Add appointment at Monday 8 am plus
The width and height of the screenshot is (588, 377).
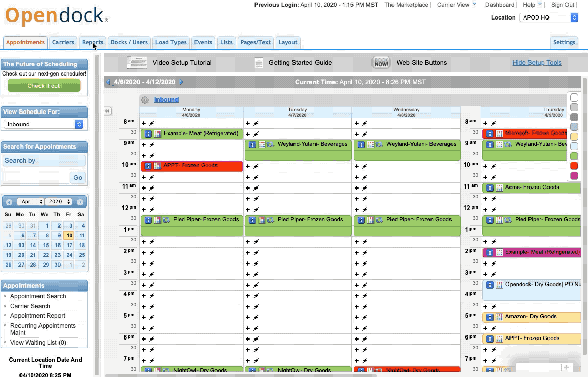(143, 123)
